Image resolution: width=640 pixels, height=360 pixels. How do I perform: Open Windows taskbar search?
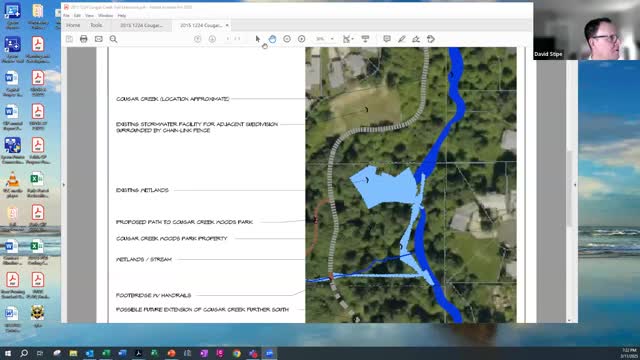tap(24, 353)
